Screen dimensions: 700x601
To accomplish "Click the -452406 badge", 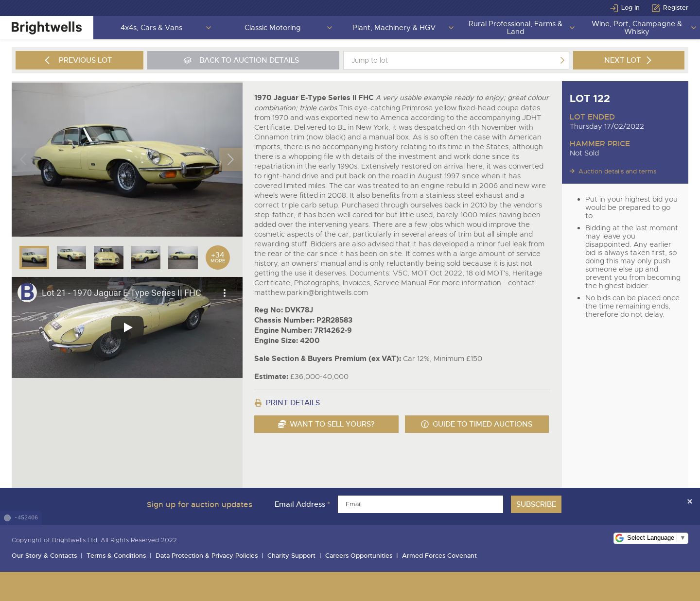I will (x=21, y=518).
